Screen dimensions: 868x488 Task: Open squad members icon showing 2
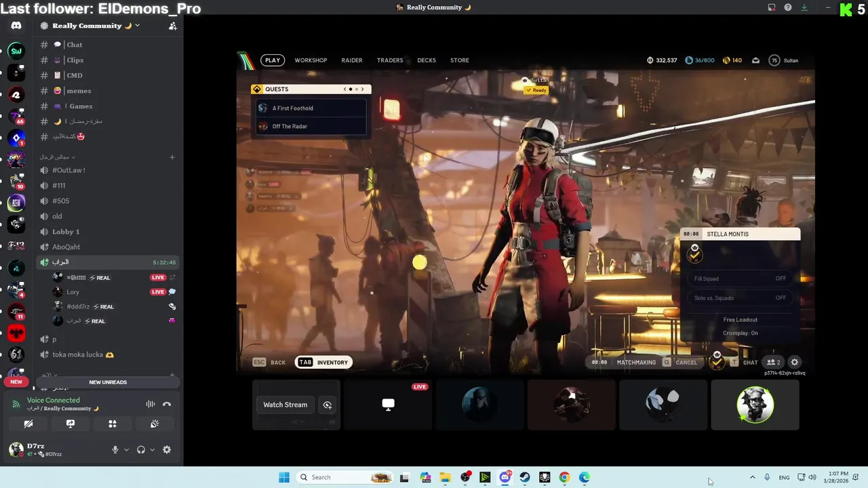773,362
